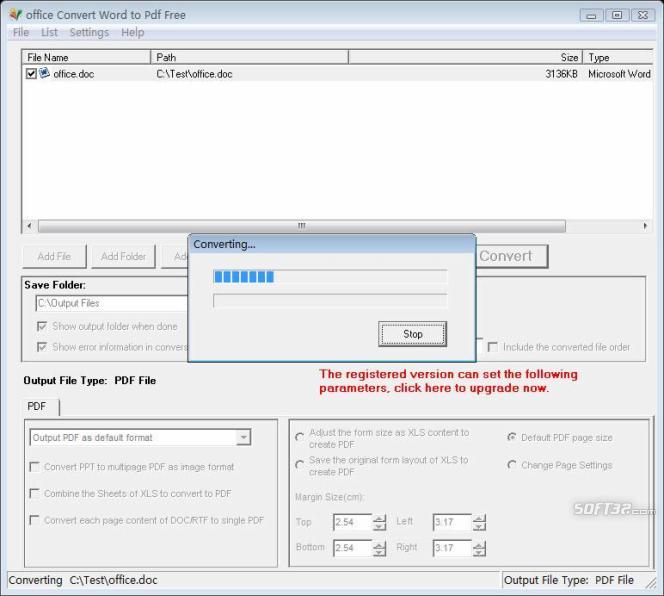Choose Change Page Settings radio option
Viewport: 664px width, 596px height.
pyautogui.click(x=512, y=465)
